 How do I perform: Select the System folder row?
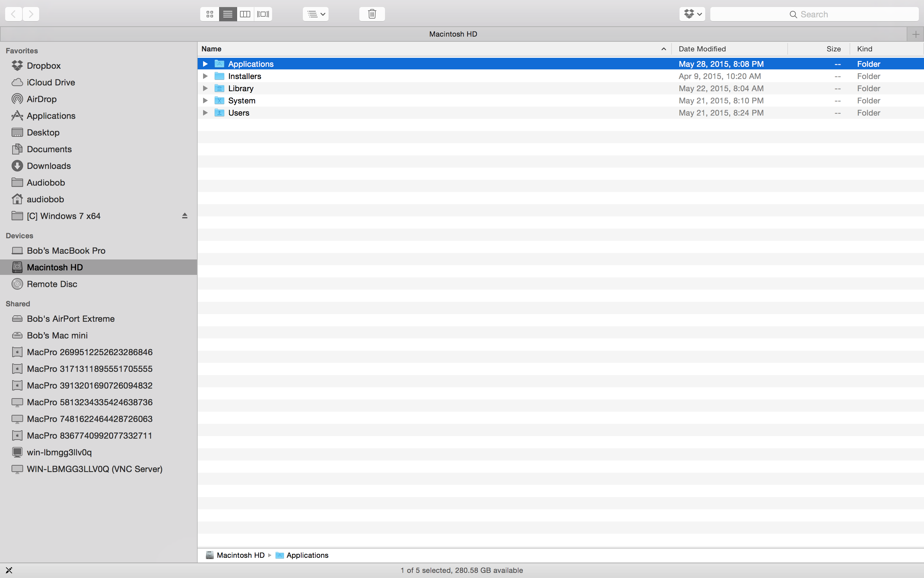[x=560, y=101]
